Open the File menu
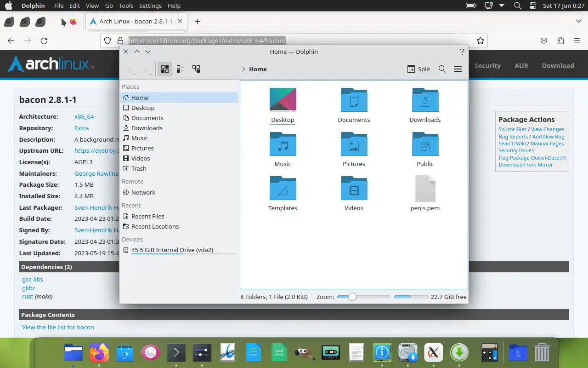The width and height of the screenshot is (588, 368). coord(59,6)
